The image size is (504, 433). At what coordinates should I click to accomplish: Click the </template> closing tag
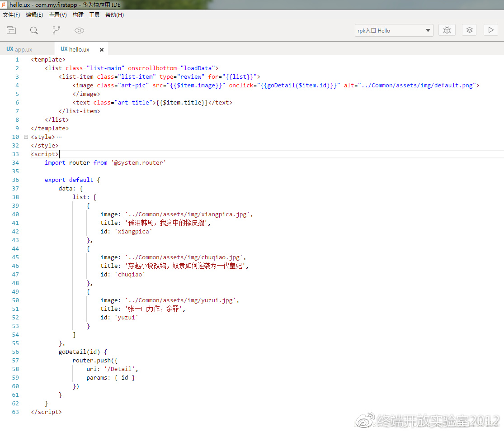[50, 128]
